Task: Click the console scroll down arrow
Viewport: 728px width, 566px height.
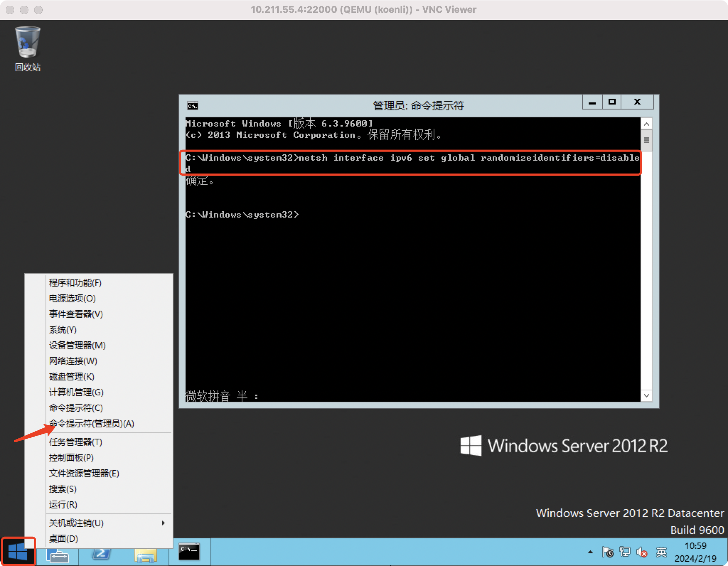Action: tap(647, 395)
